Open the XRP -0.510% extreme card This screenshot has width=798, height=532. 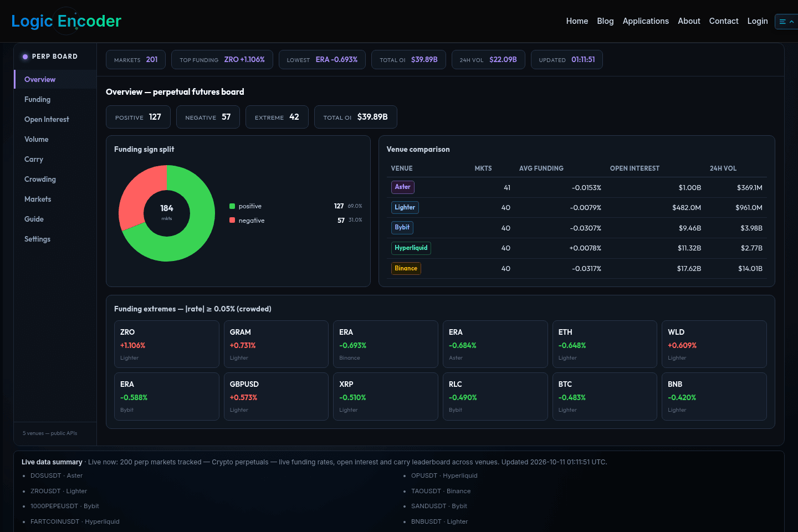click(386, 396)
